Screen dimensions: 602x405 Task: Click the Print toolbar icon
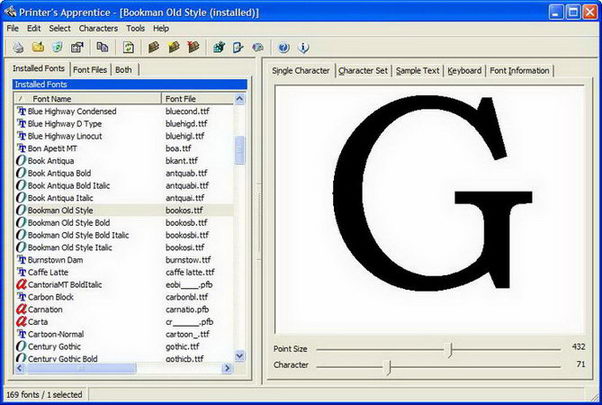click(17, 47)
